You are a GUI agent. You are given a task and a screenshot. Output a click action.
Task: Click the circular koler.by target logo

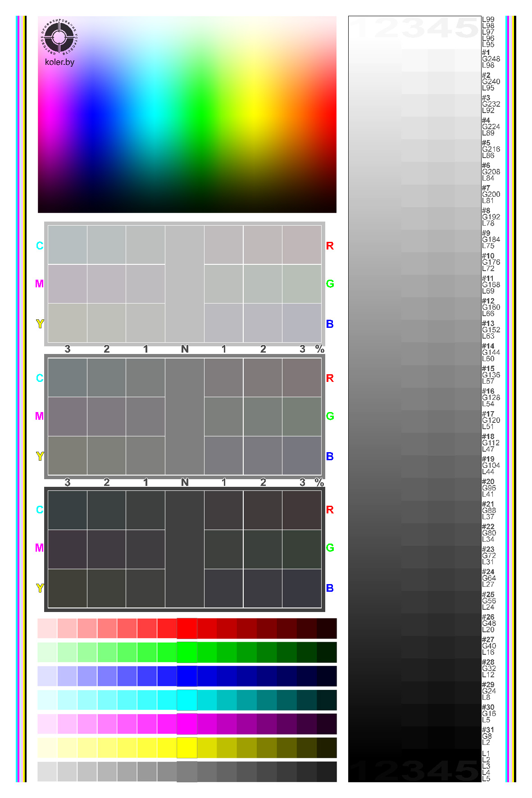click(59, 37)
